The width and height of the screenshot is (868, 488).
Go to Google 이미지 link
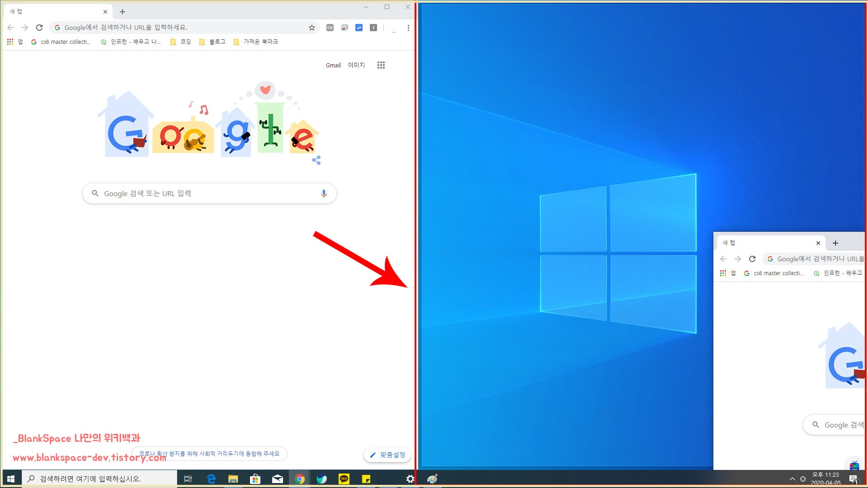coord(356,65)
